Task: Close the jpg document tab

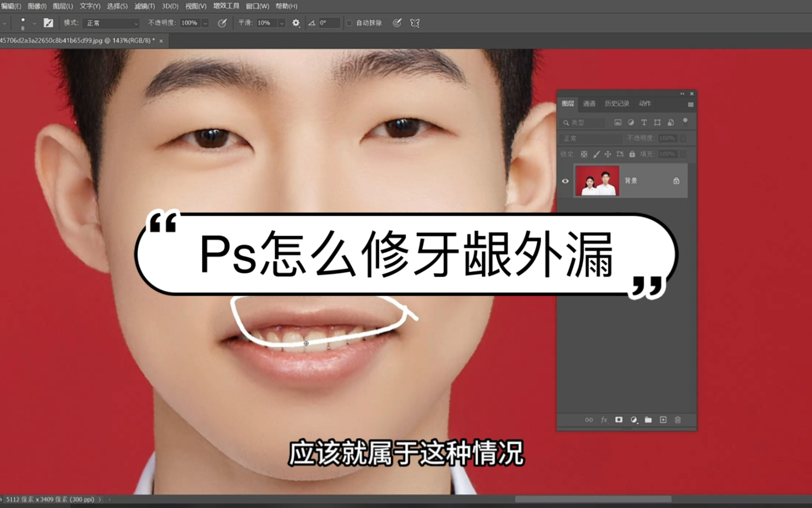Action: (161, 41)
